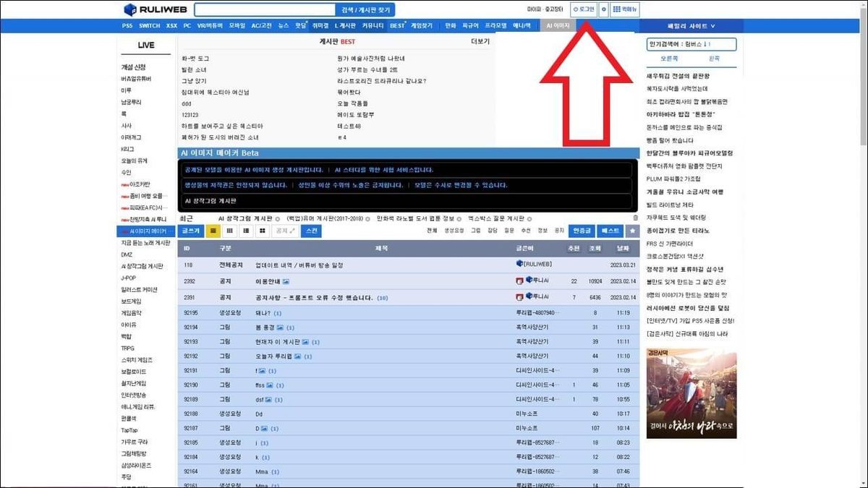Screen dimensions: 868x488
Task: Open the 라스트오리진 드라큐리나 같나요? post
Action: pos(381,81)
